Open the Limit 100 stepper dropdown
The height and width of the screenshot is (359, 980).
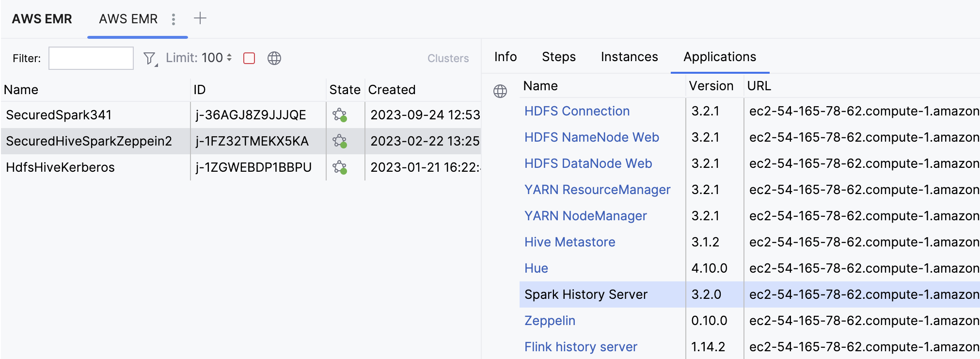[x=229, y=58]
